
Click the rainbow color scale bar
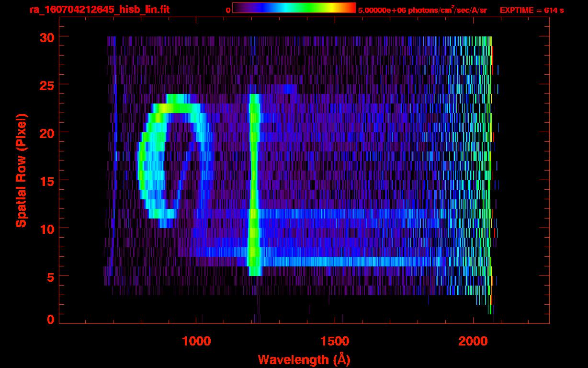click(294, 8)
